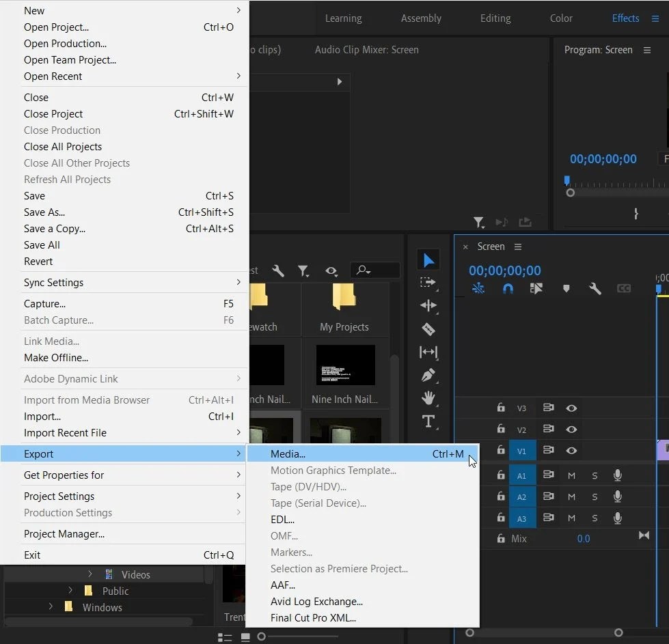Viewport: 669px width, 644px height.
Task: Select the Pen tool in the tools panel
Action: coord(428,376)
